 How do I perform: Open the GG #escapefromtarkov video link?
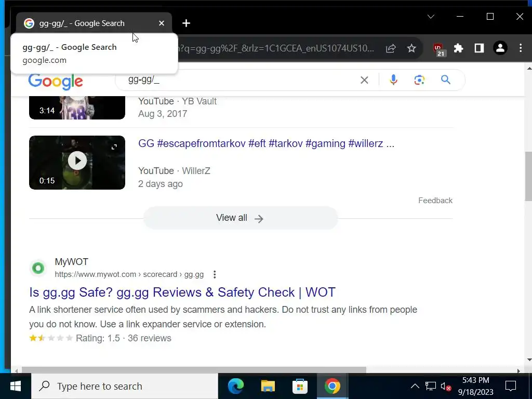tap(266, 143)
